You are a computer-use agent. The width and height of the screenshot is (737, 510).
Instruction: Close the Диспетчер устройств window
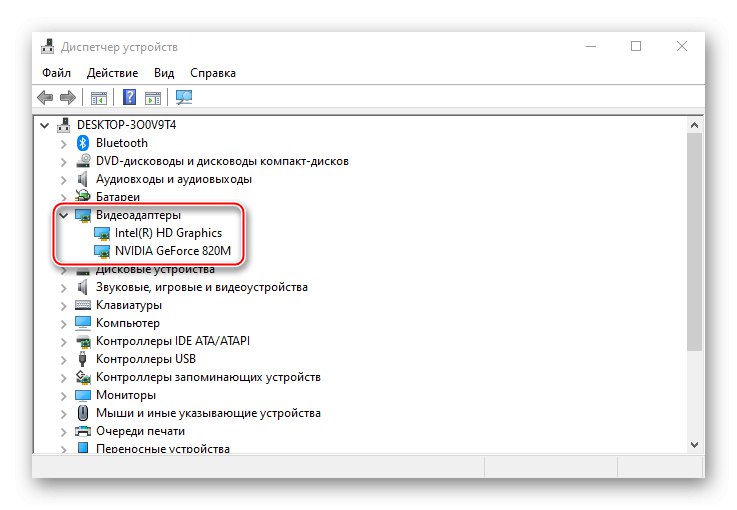(x=682, y=46)
